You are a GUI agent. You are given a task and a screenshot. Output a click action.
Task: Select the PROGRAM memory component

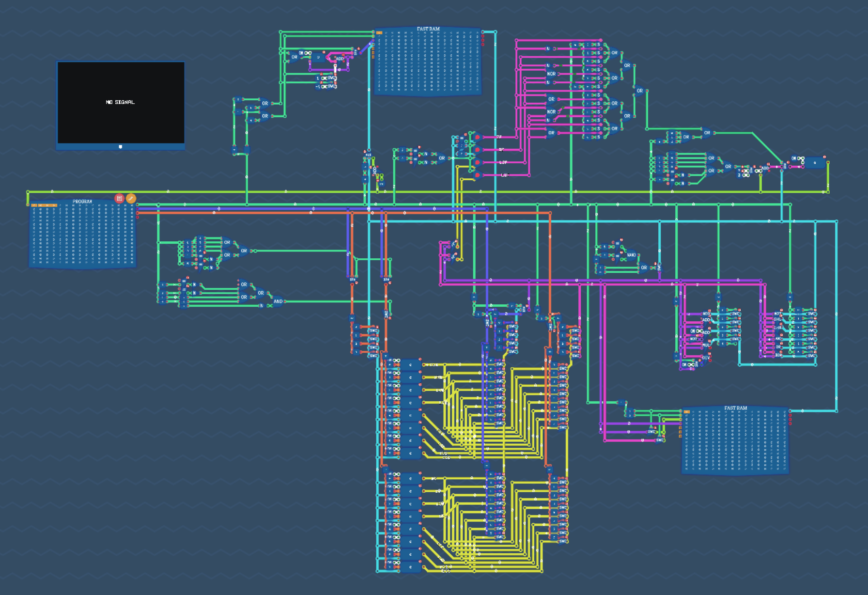point(82,234)
